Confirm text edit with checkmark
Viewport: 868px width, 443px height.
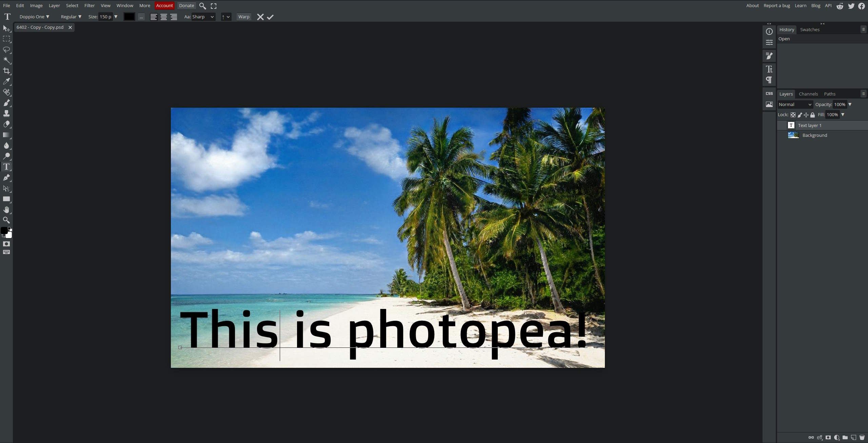(x=270, y=17)
